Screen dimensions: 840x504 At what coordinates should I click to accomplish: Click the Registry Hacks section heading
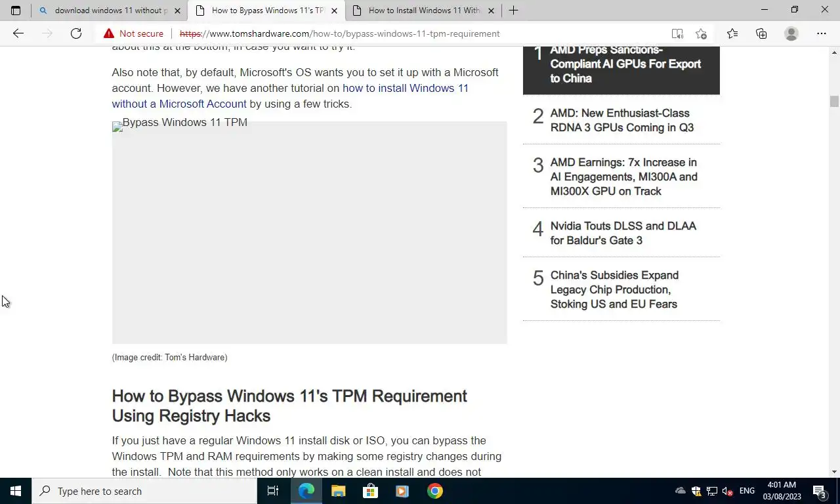(x=289, y=406)
